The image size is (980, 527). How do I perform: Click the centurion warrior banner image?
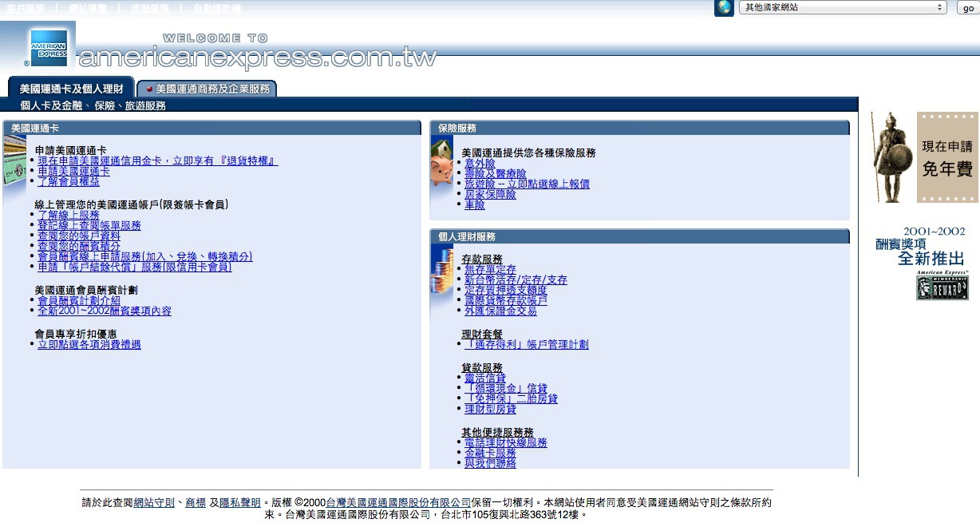point(892,157)
